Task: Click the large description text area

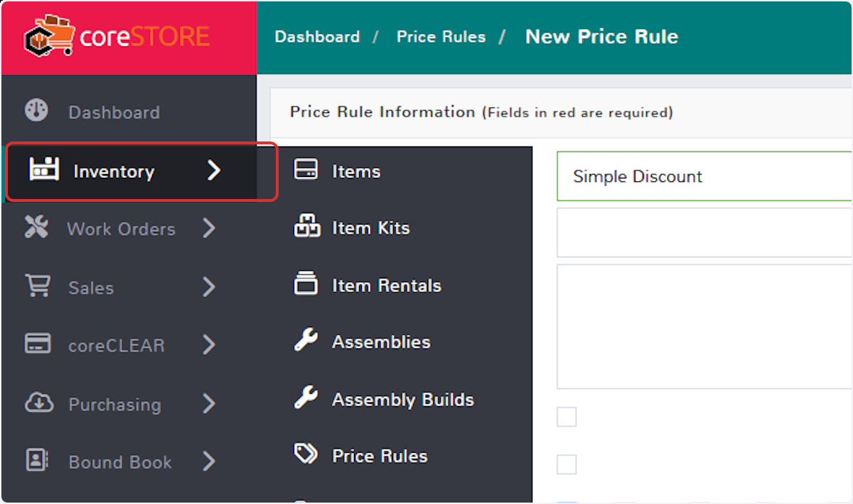Action: (x=704, y=326)
